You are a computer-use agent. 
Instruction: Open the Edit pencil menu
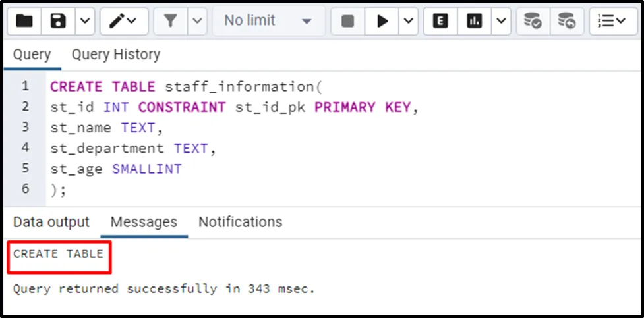pyautogui.click(x=123, y=22)
